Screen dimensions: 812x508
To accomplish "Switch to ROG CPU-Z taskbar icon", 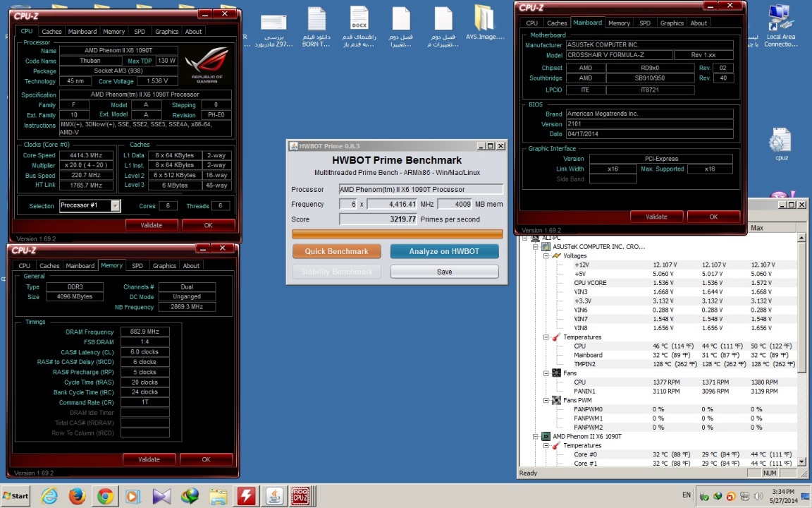I will pos(300,496).
